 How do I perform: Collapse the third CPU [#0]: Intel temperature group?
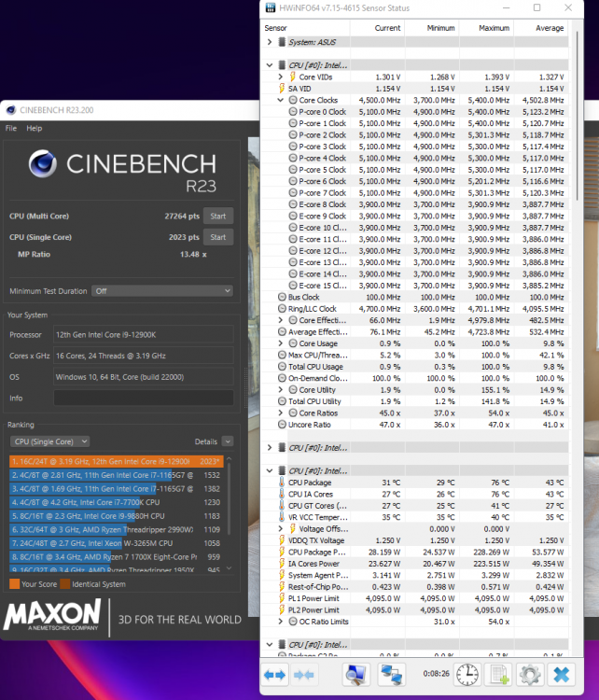tap(269, 471)
